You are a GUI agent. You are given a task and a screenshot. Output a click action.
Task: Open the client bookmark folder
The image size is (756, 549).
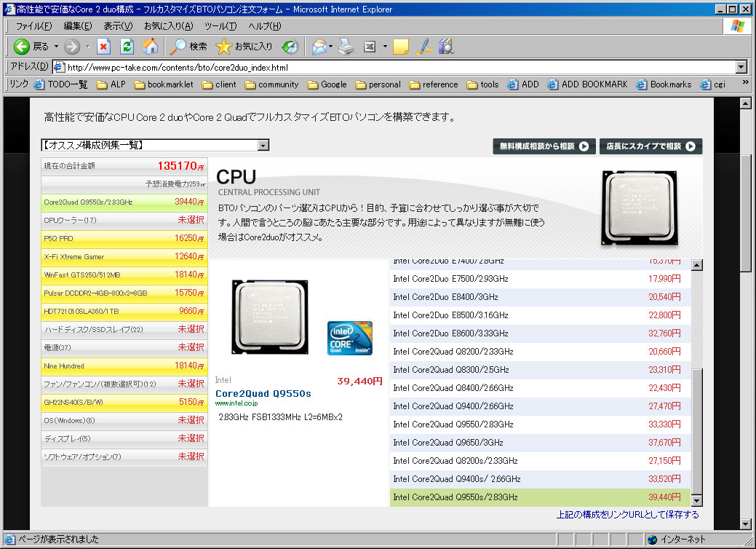219,84
